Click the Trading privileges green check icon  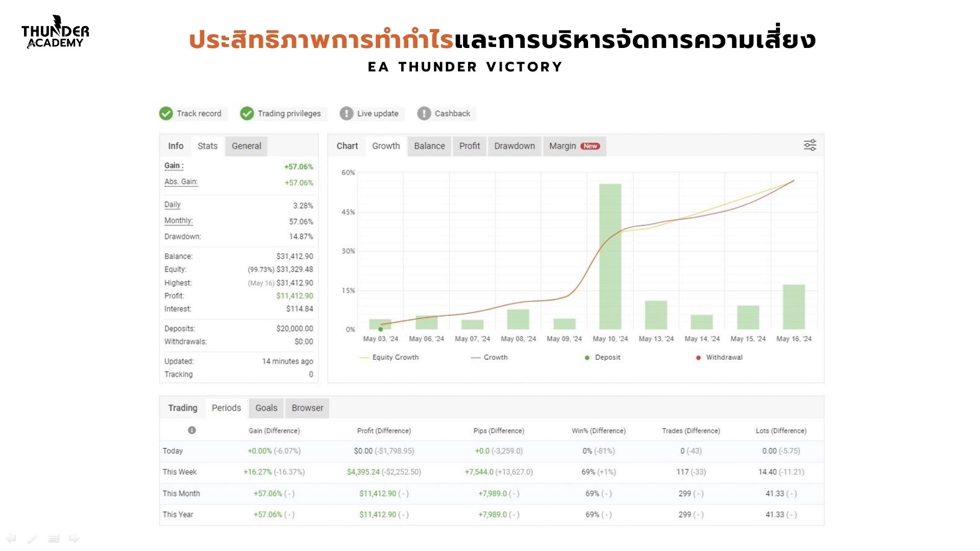pyautogui.click(x=247, y=113)
